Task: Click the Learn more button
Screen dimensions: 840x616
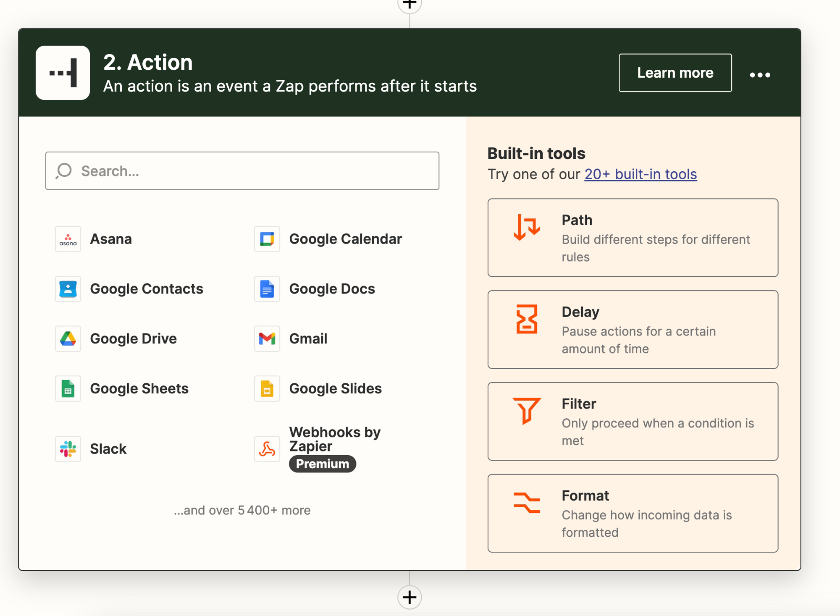Action: (675, 73)
